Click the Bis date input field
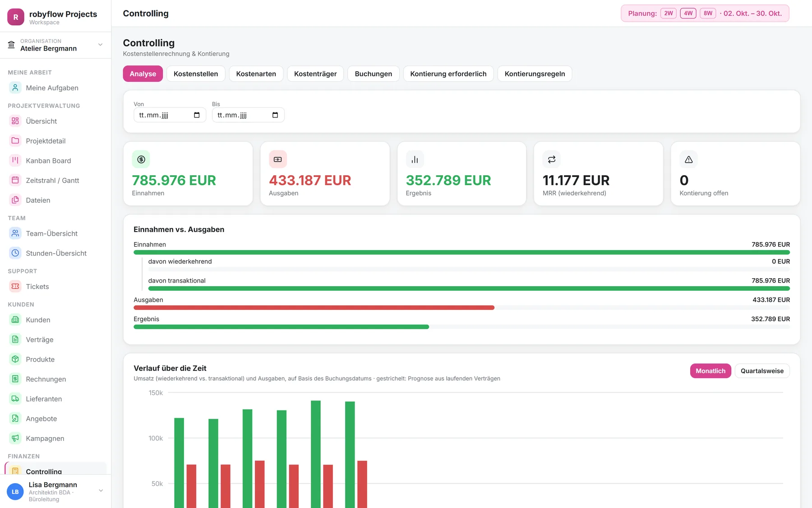Viewport: 812px width, 508px height. click(x=248, y=115)
